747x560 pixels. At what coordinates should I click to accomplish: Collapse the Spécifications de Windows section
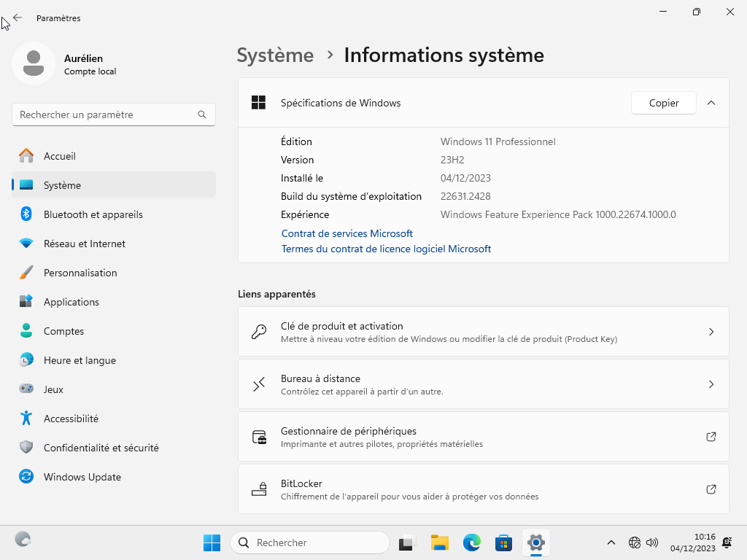coord(711,103)
